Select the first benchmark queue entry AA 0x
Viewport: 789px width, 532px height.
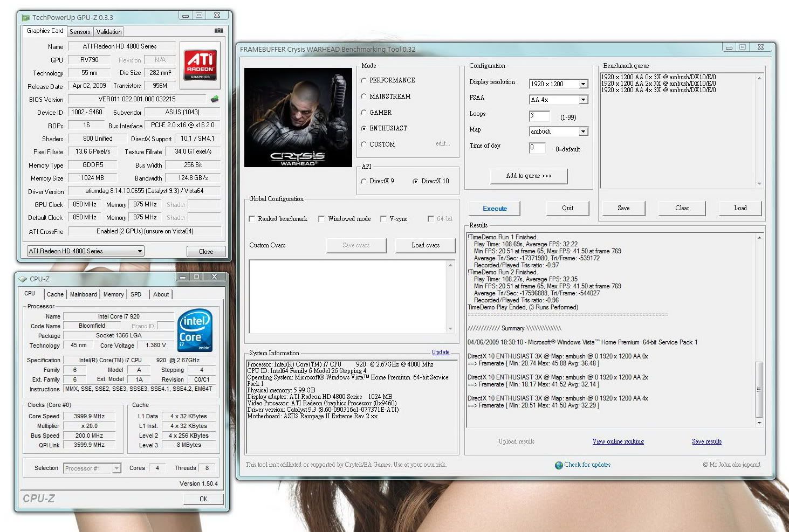tap(658, 77)
